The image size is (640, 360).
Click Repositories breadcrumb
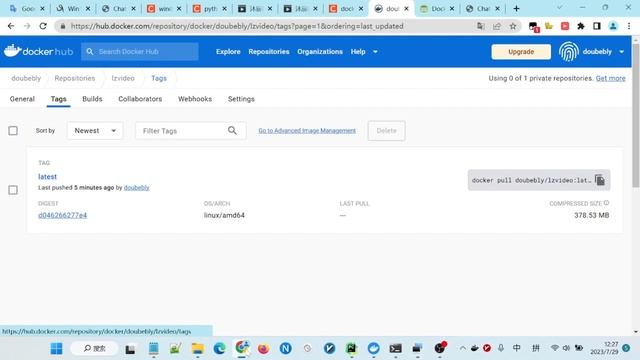click(x=75, y=78)
